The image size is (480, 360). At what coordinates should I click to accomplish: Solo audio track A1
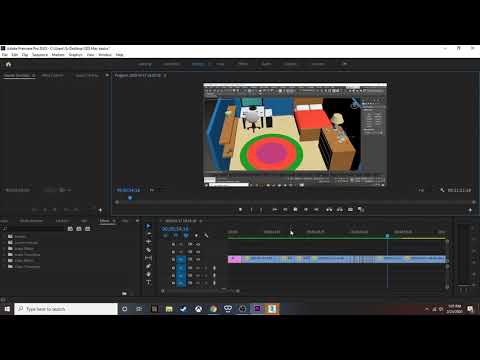tap(202, 268)
